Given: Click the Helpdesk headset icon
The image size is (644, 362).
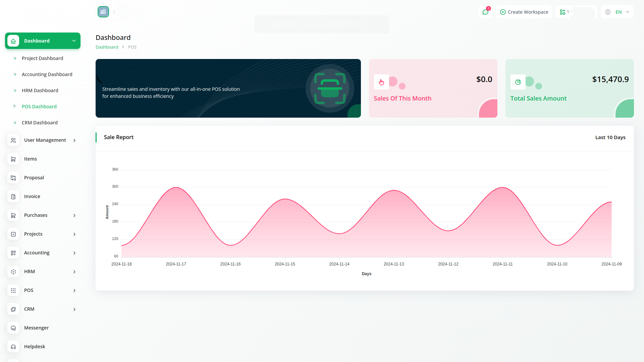Looking at the screenshot, I should [13, 347].
